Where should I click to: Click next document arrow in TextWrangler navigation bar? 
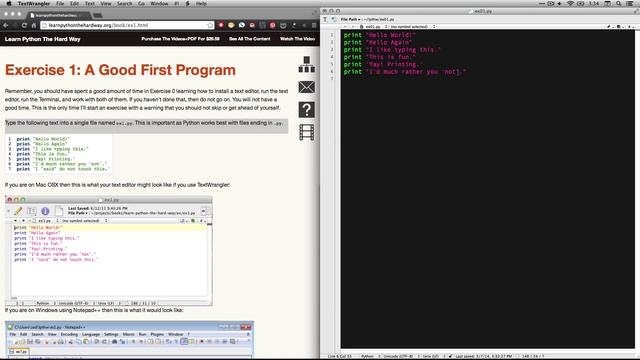coord(352,27)
